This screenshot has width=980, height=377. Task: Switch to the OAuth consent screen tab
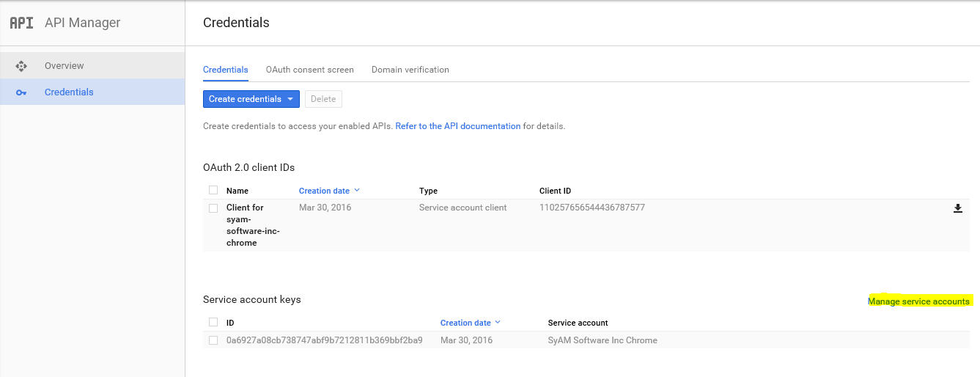(x=309, y=70)
